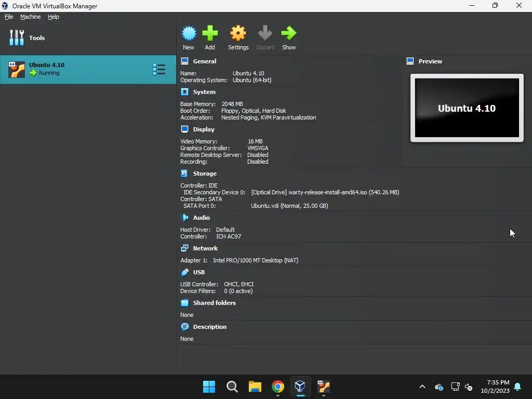This screenshot has height=399, width=532.
Task: Open the notifications bell
Action: coord(518,387)
